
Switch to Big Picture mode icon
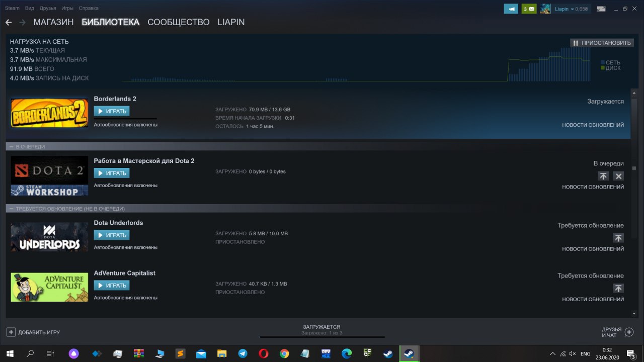[x=601, y=9]
